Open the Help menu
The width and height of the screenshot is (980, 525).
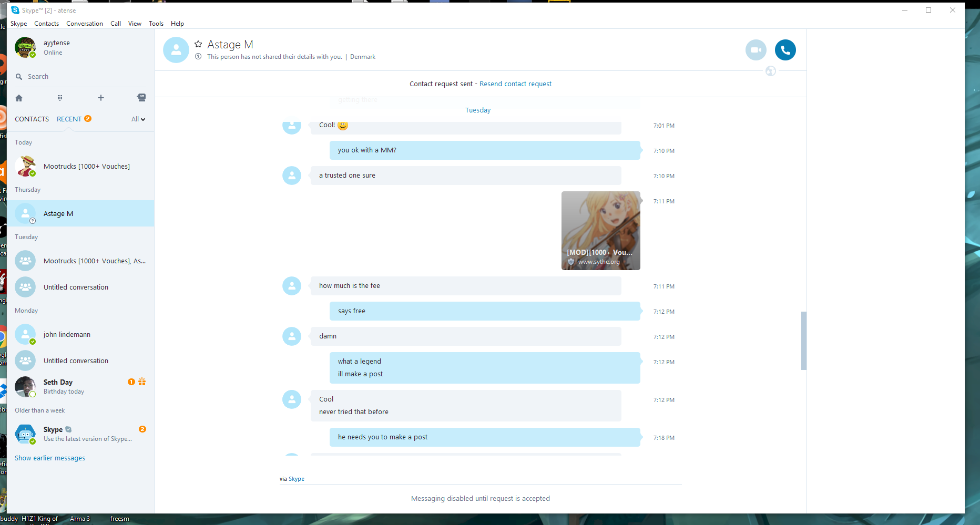click(x=178, y=24)
